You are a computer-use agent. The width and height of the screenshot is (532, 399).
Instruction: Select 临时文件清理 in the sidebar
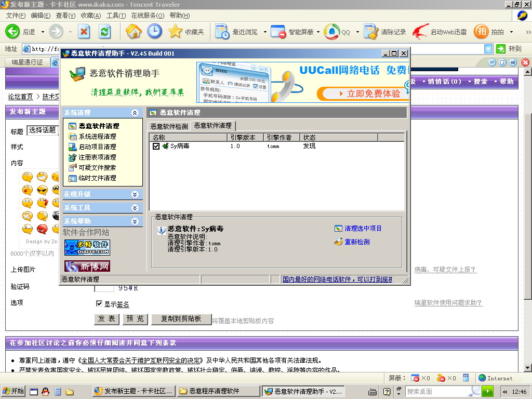click(x=97, y=178)
